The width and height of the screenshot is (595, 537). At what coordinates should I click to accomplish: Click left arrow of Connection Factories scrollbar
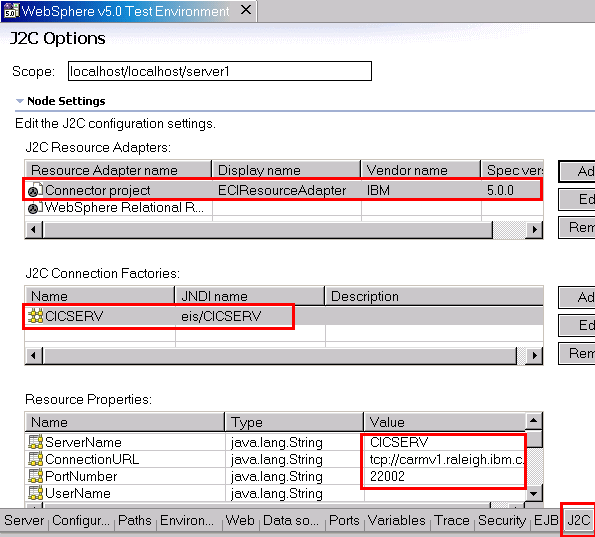(34, 355)
